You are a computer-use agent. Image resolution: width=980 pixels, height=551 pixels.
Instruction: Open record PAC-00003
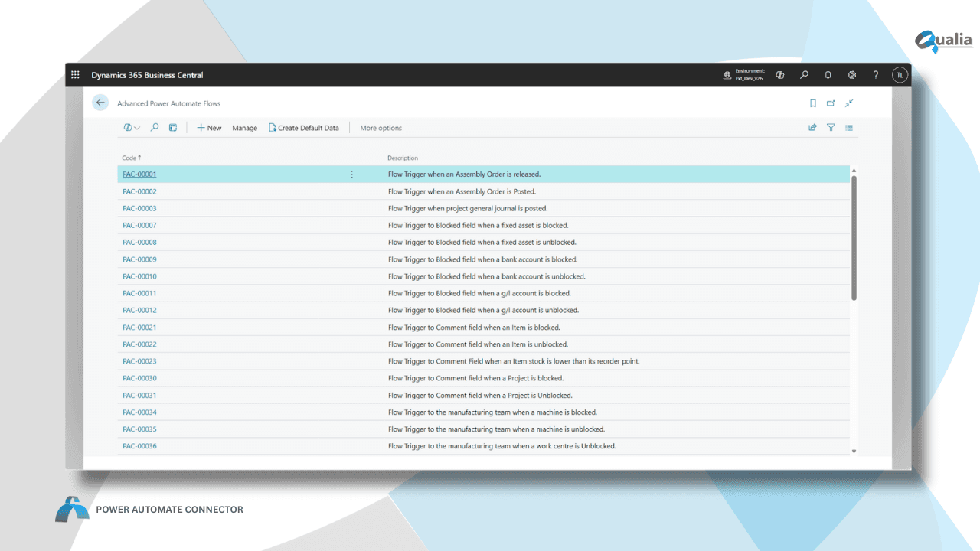coord(139,208)
